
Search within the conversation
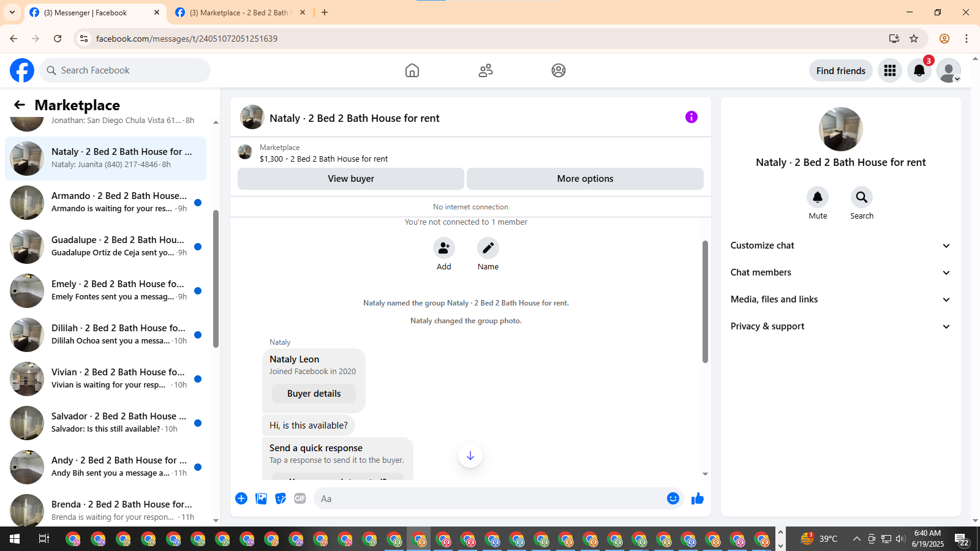pos(862,197)
